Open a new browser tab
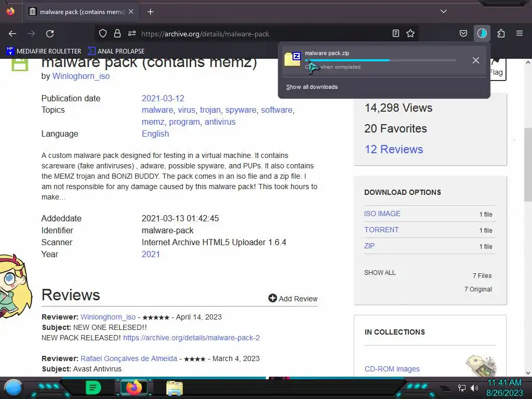This screenshot has width=532, height=399. tap(150, 12)
